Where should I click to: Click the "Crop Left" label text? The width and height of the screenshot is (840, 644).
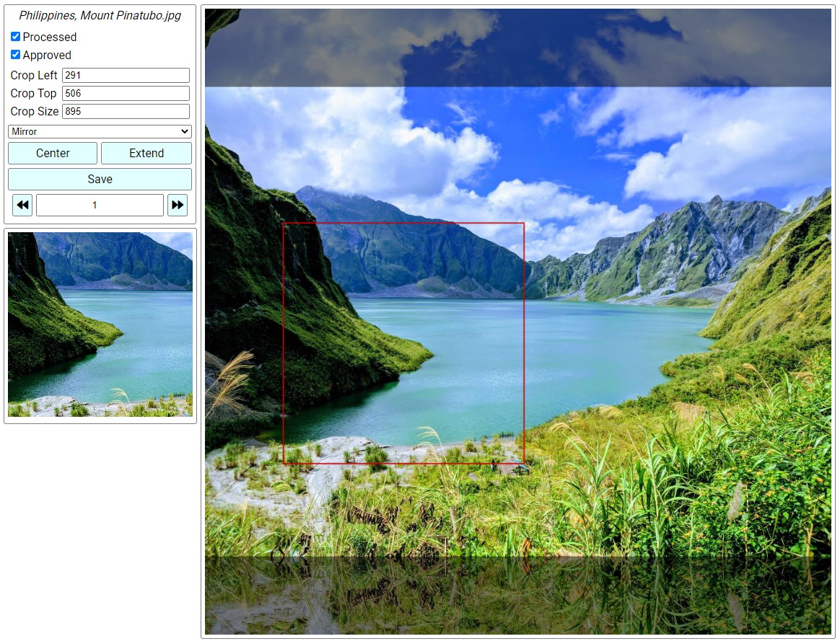pos(34,76)
